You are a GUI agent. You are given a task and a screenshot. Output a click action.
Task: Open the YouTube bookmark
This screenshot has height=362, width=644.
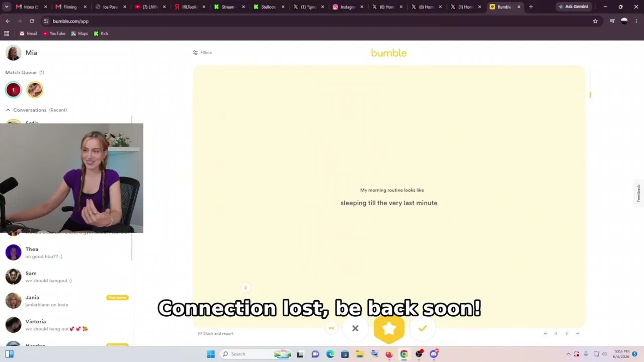(x=54, y=34)
